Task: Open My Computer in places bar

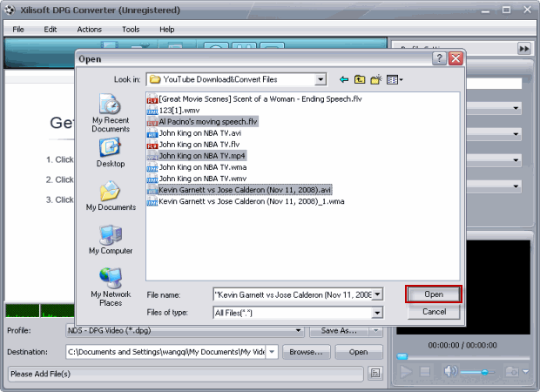Action: [x=111, y=240]
